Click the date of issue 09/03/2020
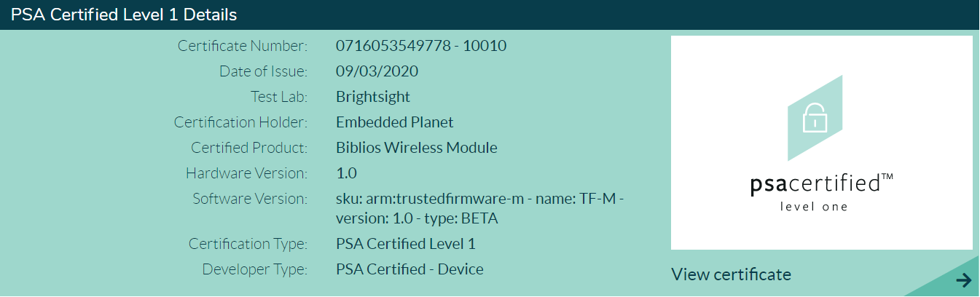The width and height of the screenshot is (980, 297). pyautogui.click(x=377, y=71)
